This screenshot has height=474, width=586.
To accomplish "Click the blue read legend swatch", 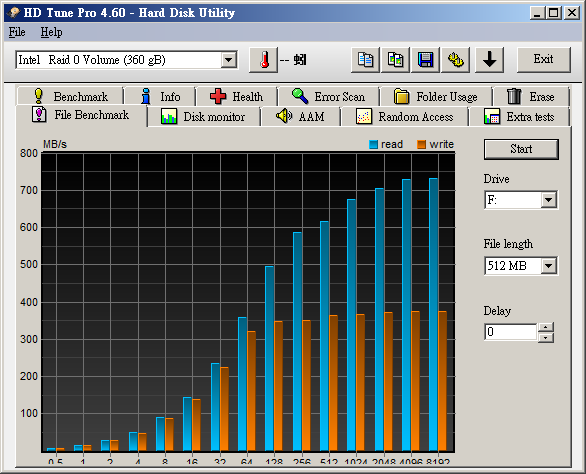I will (x=373, y=145).
